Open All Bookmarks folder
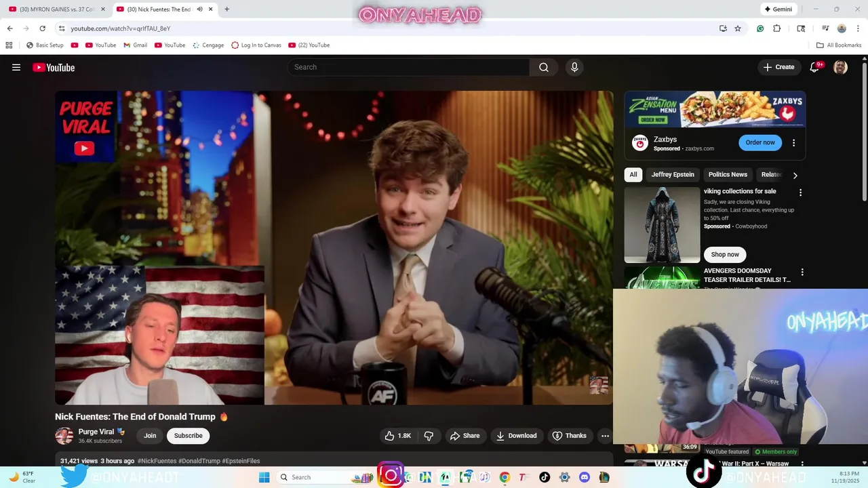 click(x=839, y=45)
